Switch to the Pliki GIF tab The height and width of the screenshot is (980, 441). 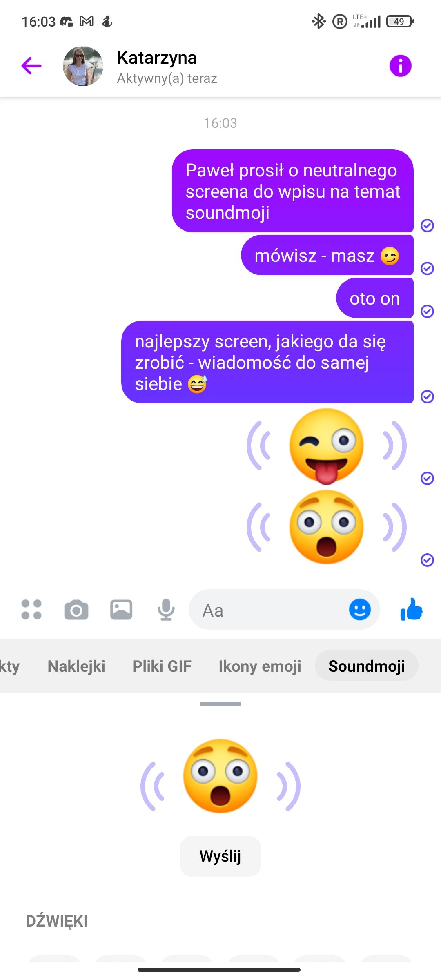[162, 666]
